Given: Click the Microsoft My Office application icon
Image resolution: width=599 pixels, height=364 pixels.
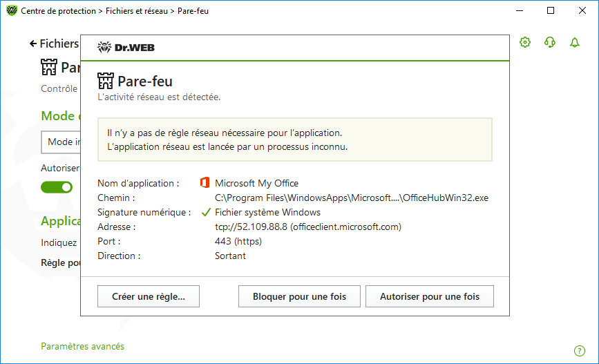Looking at the screenshot, I should pyautogui.click(x=205, y=182).
